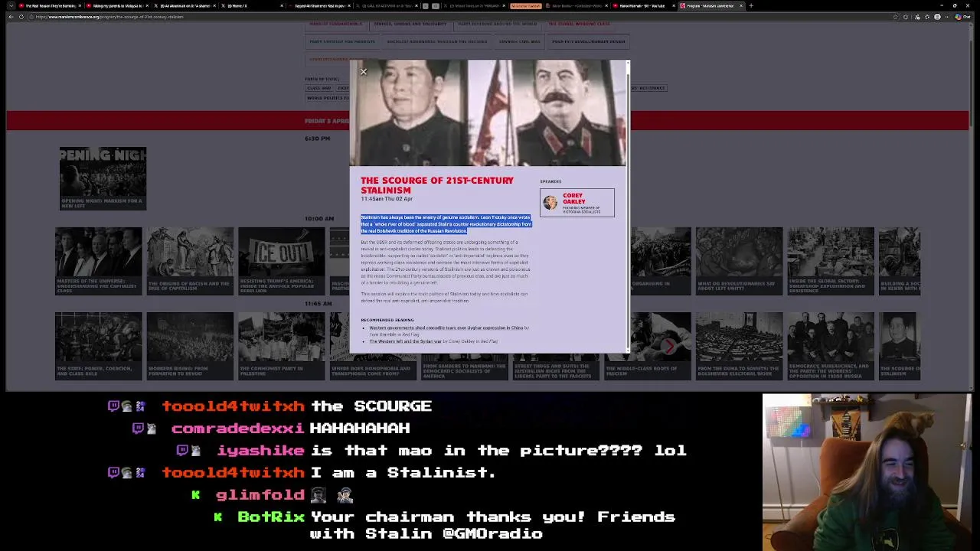
Task: Click chat username 'glimfold'
Action: [x=260, y=495]
